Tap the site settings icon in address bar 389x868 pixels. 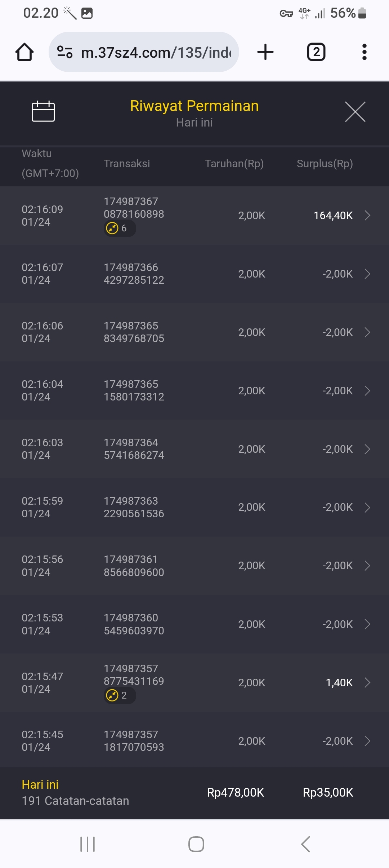65,52
